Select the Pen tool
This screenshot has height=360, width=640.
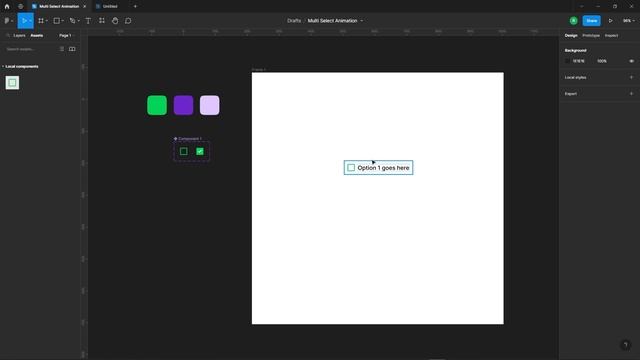click(x=73, y=20)
